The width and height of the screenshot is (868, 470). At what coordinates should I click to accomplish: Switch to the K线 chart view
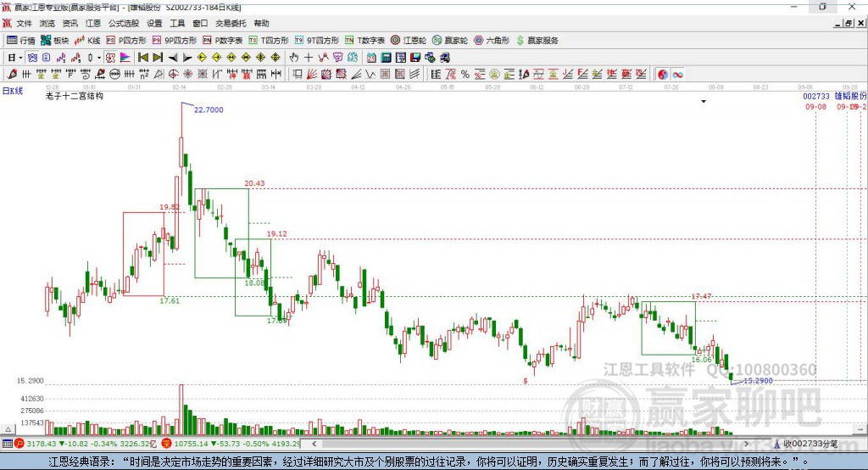88,41
